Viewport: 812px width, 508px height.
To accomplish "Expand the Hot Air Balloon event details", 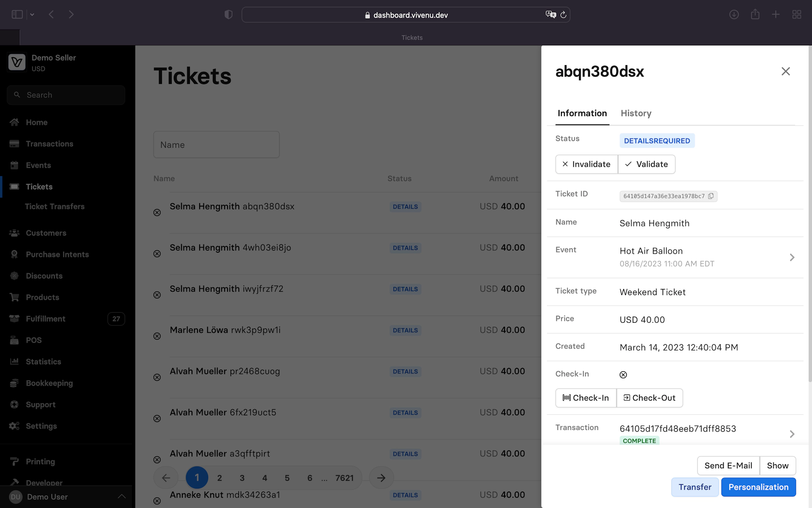I will click(x=792, y=257).
